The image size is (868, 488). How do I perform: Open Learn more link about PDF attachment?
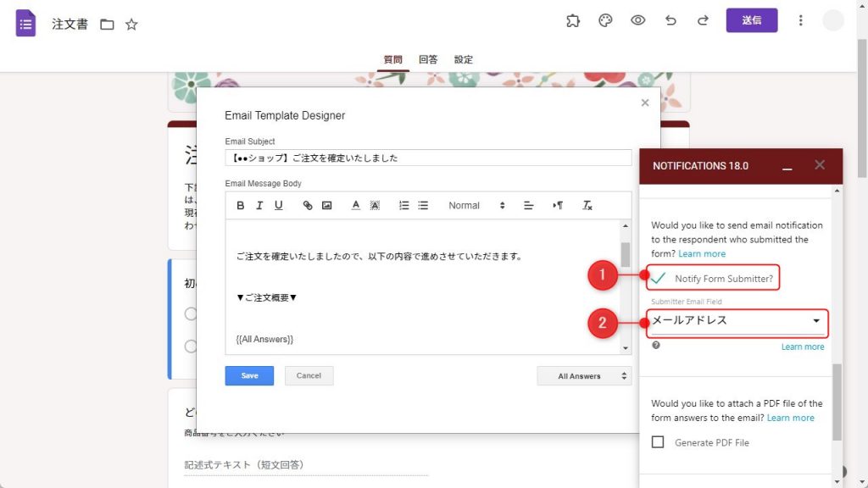click(790, 418)
